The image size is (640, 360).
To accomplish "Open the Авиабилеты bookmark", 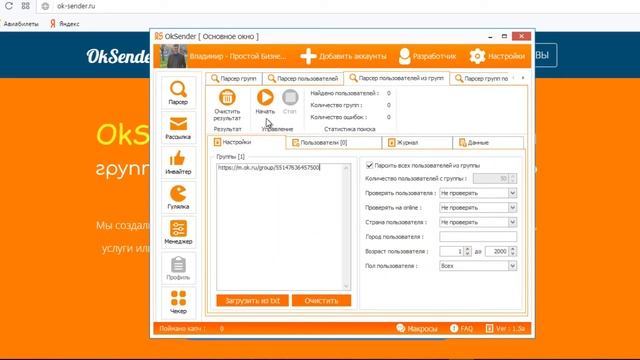I will click(x=20, y=24).
